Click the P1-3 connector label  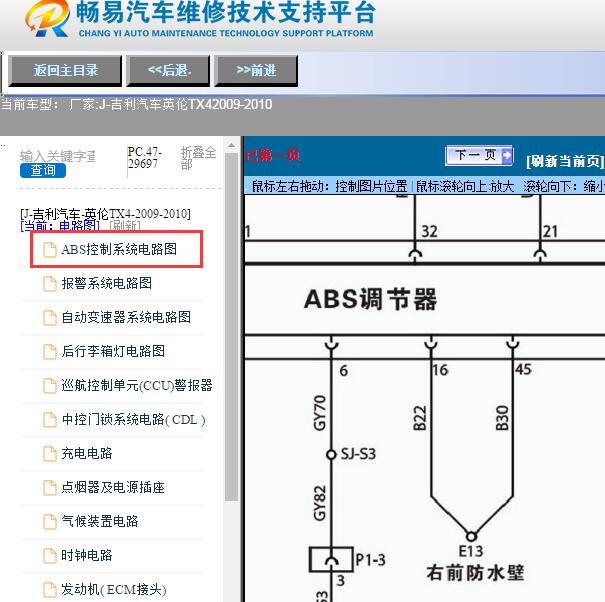(x=370, y=560)
